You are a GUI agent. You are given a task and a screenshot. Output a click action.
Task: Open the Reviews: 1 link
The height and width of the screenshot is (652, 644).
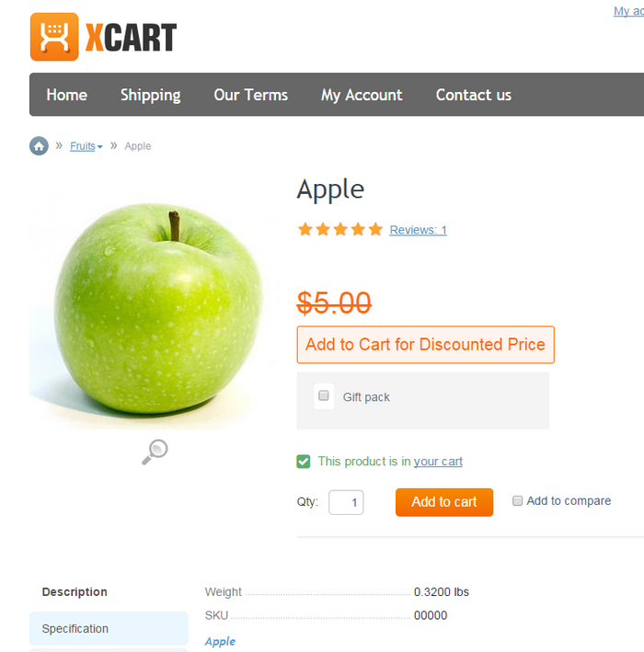[x=418, y=230]
